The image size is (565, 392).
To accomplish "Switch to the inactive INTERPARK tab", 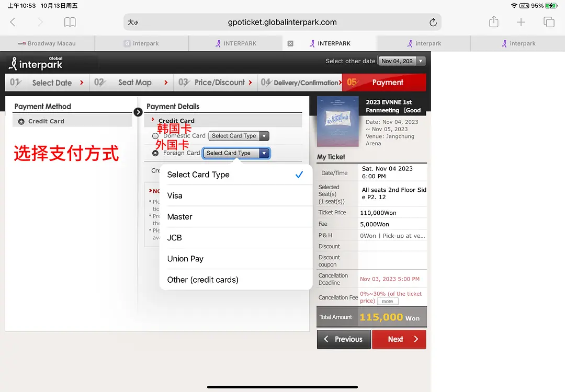I will pos(235,43).
